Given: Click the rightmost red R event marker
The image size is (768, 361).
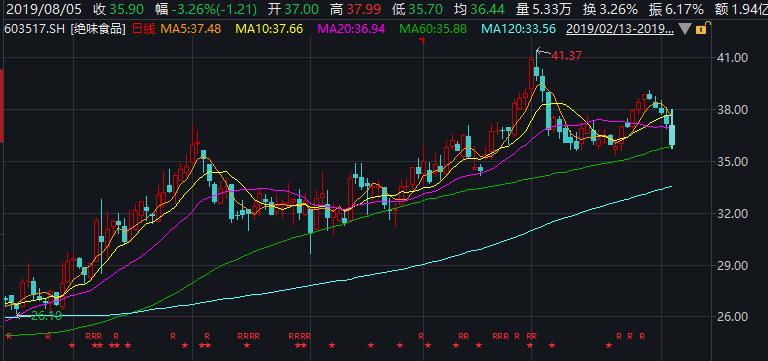Looking at the screenshot, I should (642, 336).
